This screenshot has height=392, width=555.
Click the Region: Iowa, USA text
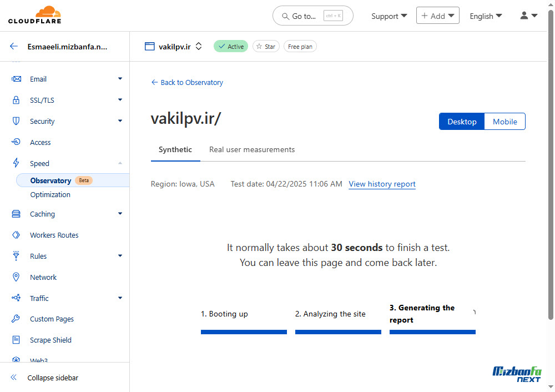183,184
